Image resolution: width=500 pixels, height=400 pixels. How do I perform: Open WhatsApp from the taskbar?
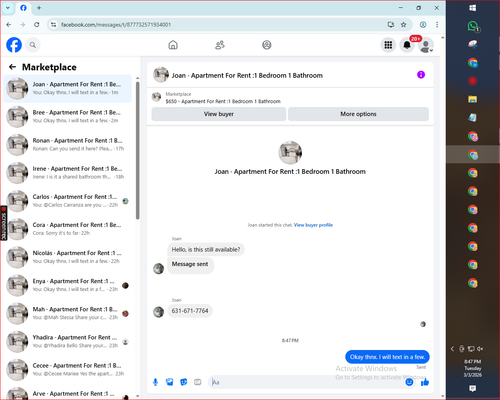tap(473, 26)
